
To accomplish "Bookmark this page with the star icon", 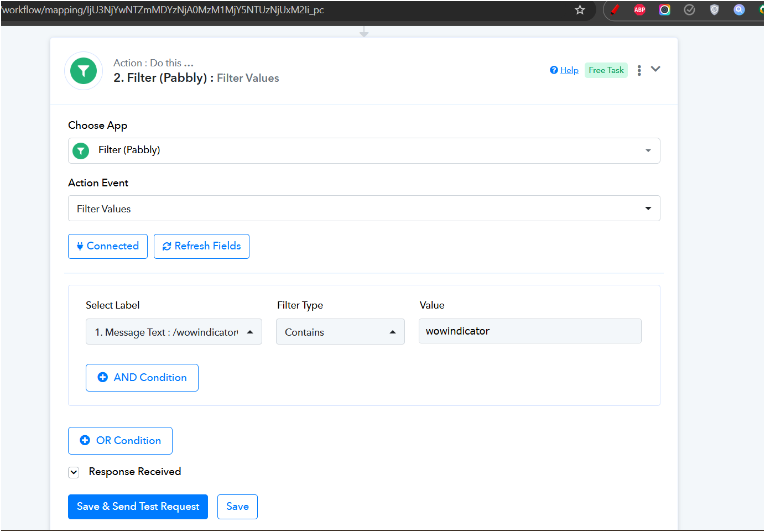I will (x=580, y=10).
